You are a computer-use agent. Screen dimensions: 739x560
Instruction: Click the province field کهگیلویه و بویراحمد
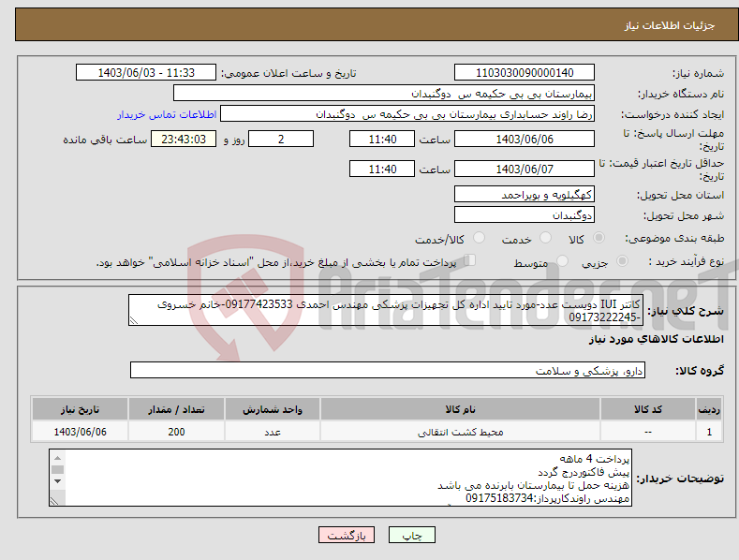(525, 194)
